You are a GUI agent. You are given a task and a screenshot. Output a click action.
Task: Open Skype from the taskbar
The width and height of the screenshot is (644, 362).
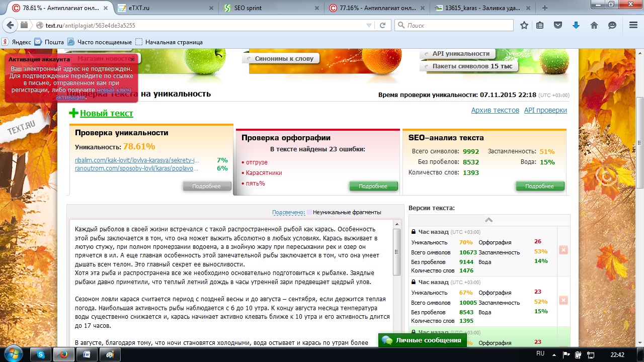(x=41, y=354)
